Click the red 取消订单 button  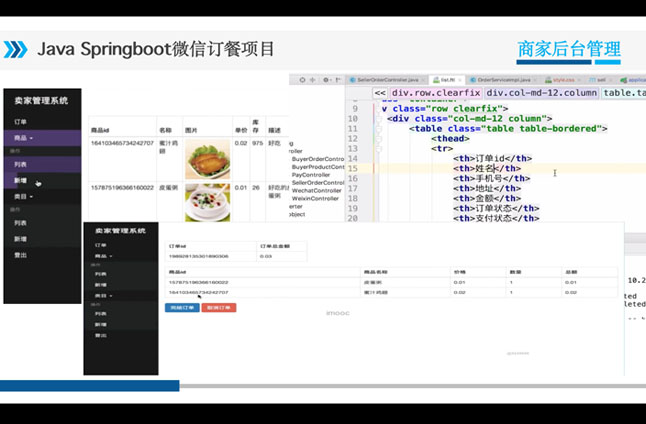pyautogui.click(x=219, y=307)
